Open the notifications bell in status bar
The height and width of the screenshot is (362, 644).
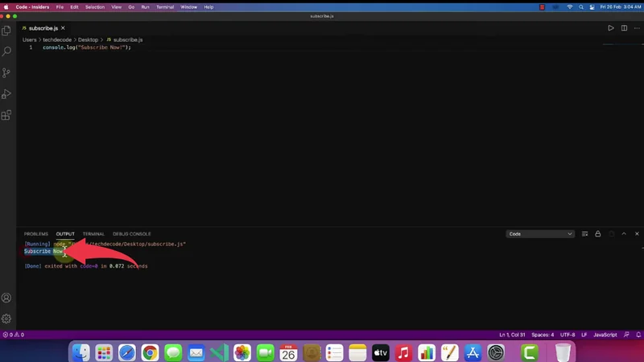pos(636,335)
